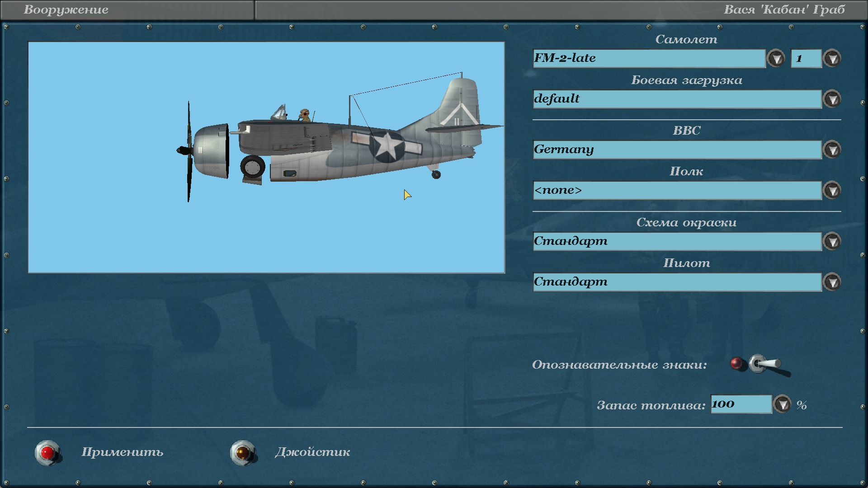Expand the aircraft number dropdown arrow
Image resolution: width=868 pixels, height=488 pixels.
[832, 59]
